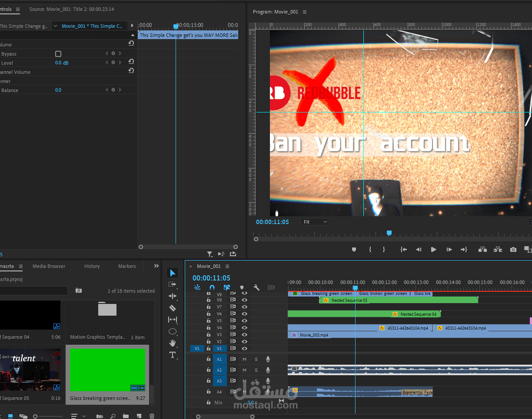This screenshot has height=419, width=532.
Task: Switch to Media Browser tab
Action: (49, 266)
